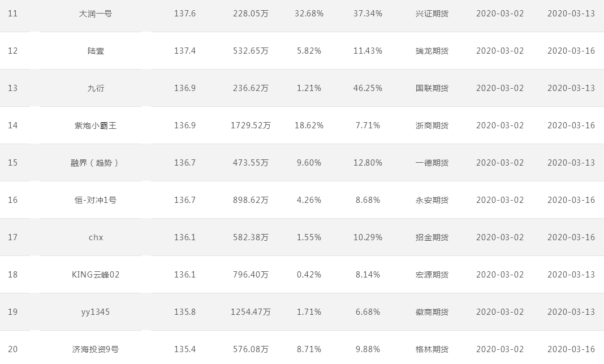Click the yy1345 account name

coord(96,312)
